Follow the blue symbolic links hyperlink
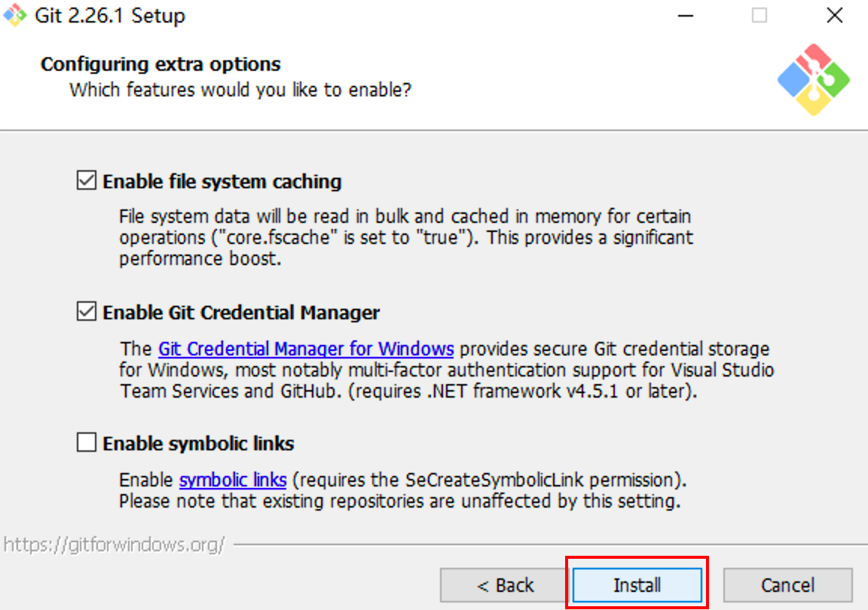 pos(232,480)
